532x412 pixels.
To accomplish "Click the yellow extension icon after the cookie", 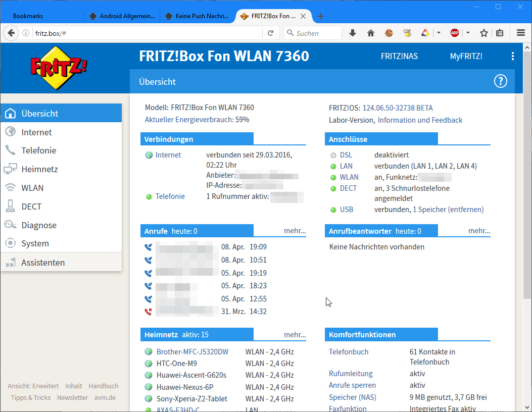I will tap(407, 33).
